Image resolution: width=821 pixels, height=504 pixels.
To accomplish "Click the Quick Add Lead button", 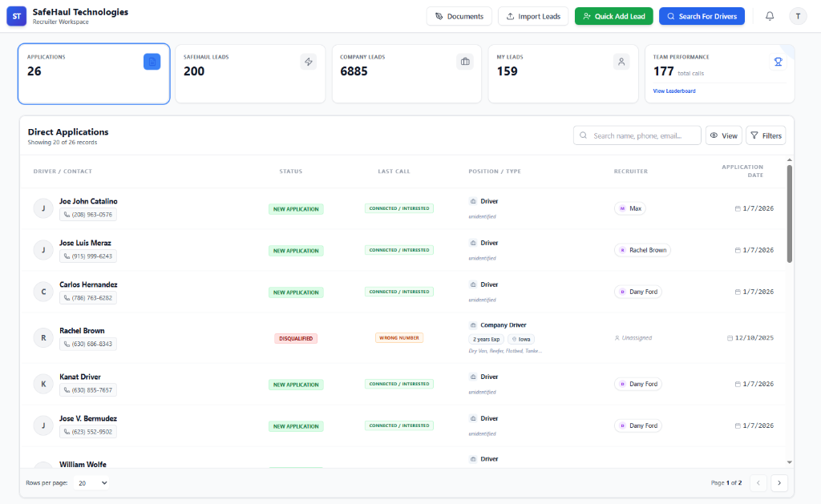I will 613,16.
